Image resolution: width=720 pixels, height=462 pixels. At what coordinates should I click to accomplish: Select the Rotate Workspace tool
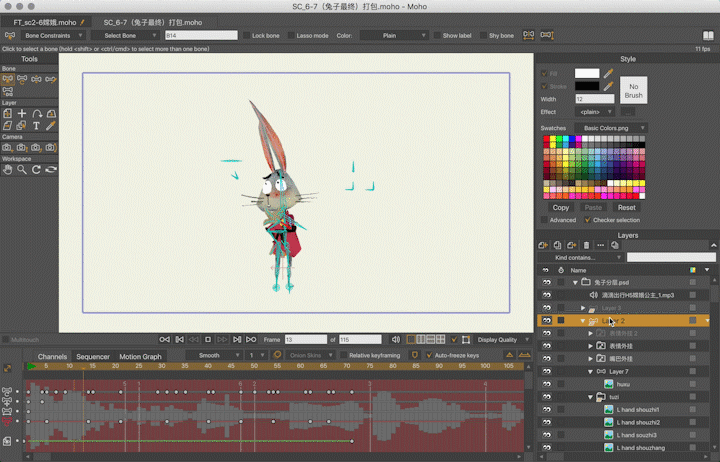[x=36, y=169]
